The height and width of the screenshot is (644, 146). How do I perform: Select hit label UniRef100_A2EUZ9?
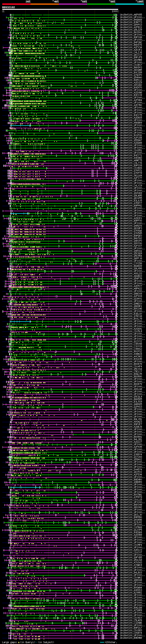131,82
